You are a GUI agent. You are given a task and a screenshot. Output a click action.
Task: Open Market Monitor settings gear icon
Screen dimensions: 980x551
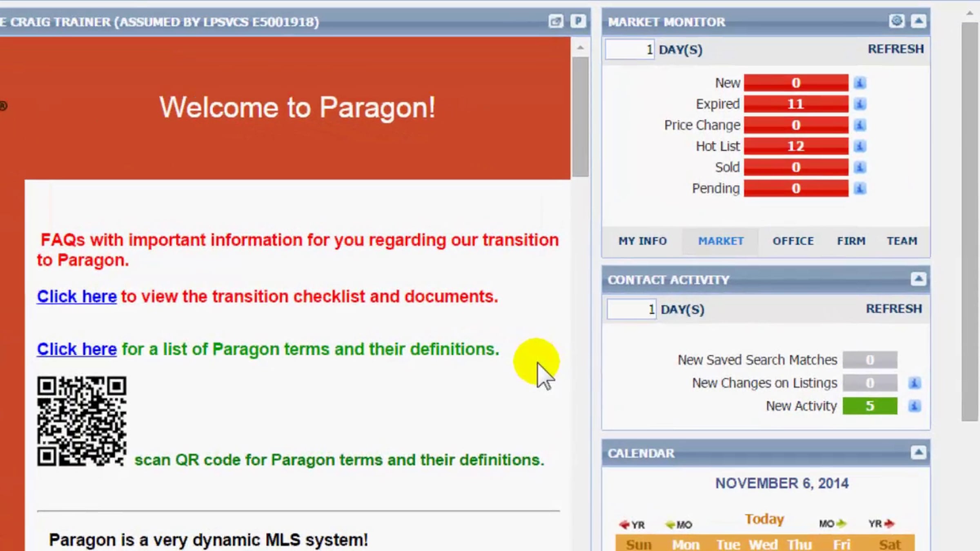(896, 21)
